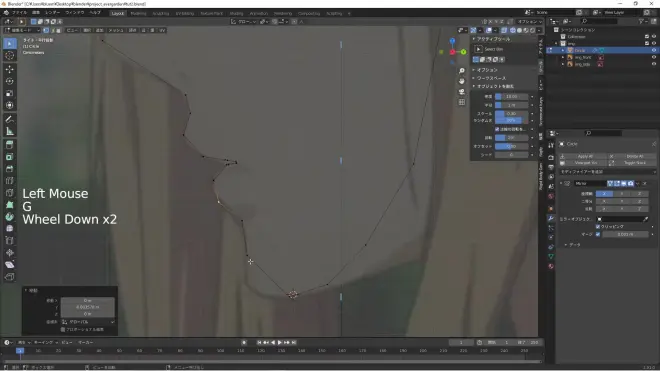Toggle visibility eye for img_front object
The image size is (660, 371).
(x=654, y=57)
